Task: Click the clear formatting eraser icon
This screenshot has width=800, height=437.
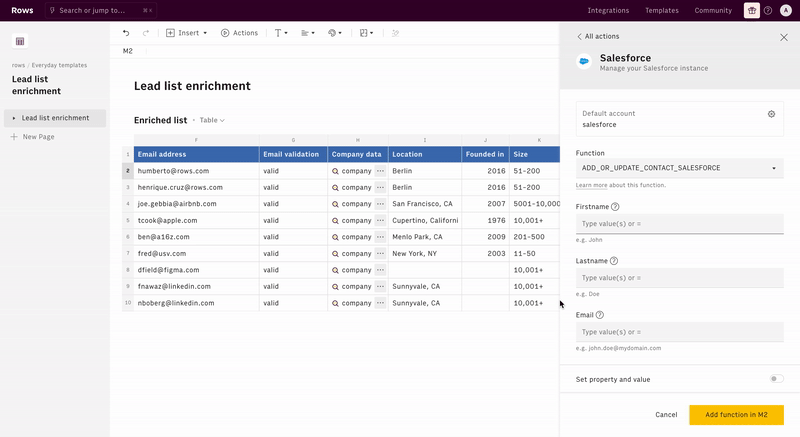Action: click(x=395, y=33)
